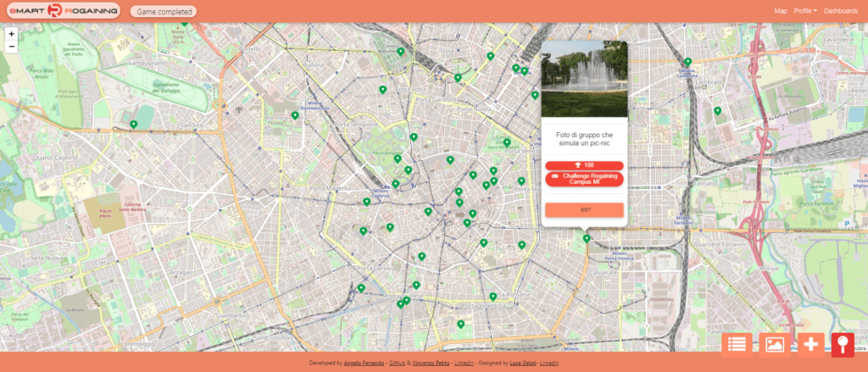Select the green marker near Cadorna station
Screen dimensions: 868x372
coord(395,184)
